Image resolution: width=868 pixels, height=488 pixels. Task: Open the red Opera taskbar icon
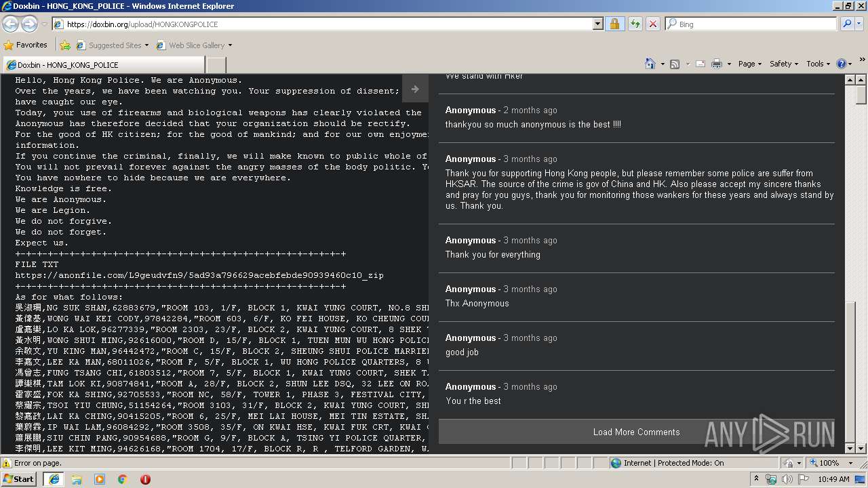tap(145, 479)
